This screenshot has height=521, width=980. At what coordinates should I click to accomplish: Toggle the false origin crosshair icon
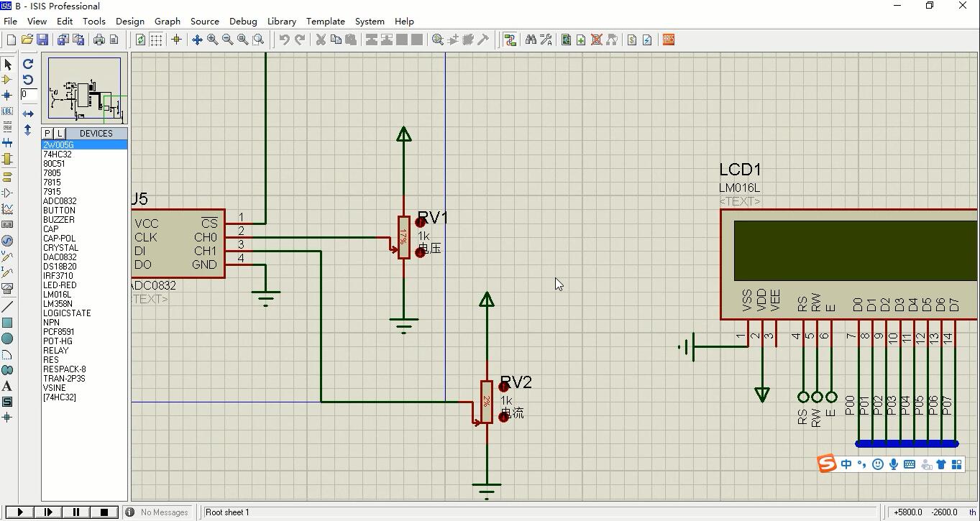coord(176,40)
